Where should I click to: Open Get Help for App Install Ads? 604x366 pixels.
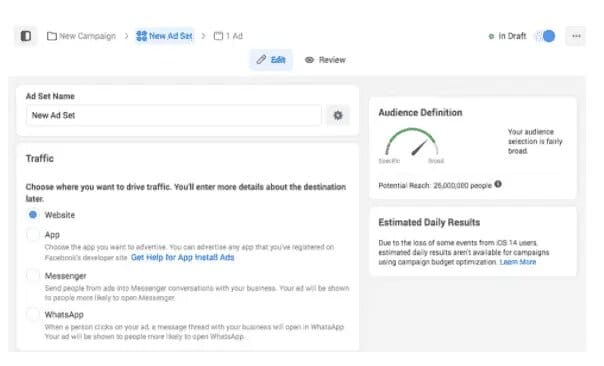coord(183,257)
